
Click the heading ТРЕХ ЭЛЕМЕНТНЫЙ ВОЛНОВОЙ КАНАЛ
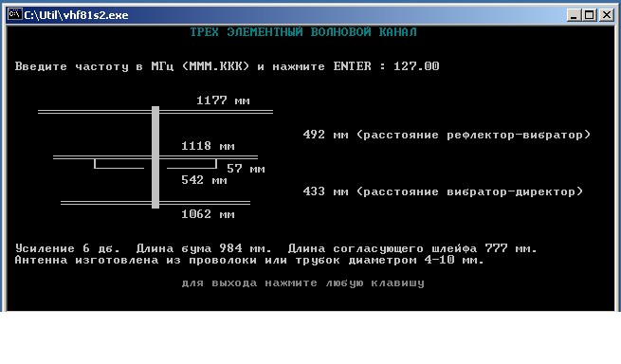[x=303, y=31]
